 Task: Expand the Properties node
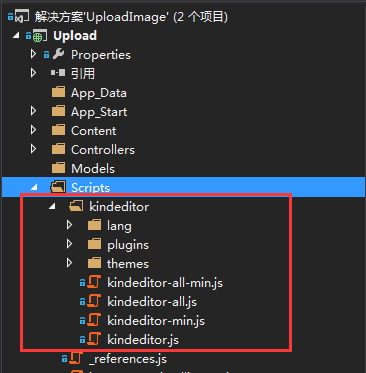pyautogui.click(x=33, y=54)
